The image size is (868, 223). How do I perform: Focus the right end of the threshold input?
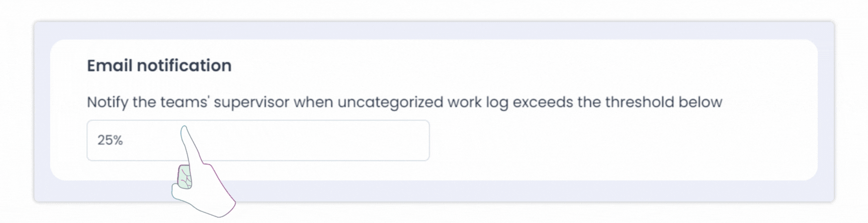click(x=418, y=140)
